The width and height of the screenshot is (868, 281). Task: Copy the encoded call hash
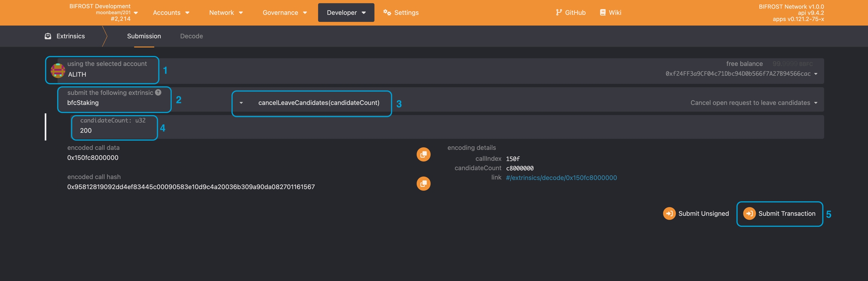tap(423, 183)
